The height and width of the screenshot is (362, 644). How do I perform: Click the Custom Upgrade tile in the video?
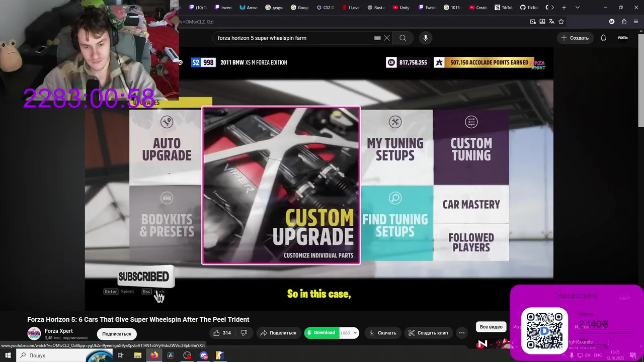[x=281, y=185]
